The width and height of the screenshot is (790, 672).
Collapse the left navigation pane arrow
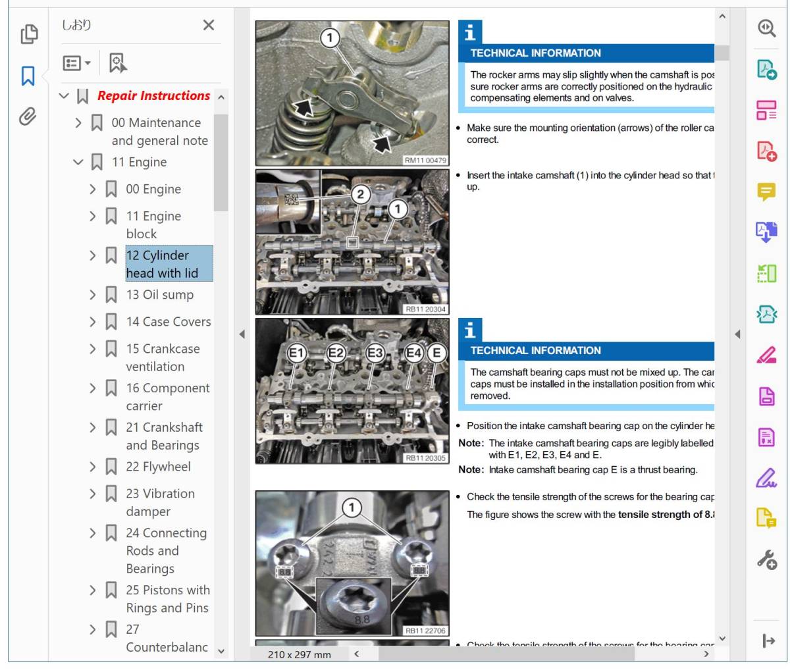(x=242, y=334)
